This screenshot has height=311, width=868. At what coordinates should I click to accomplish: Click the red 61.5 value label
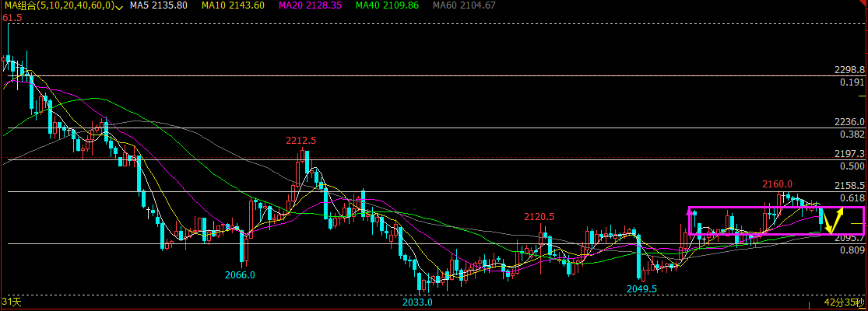(12, 18)
